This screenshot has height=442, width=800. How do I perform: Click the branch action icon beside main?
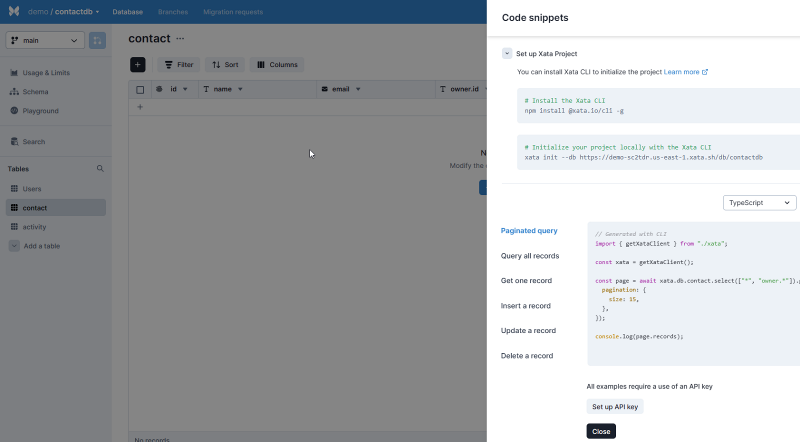pos(97,40)
